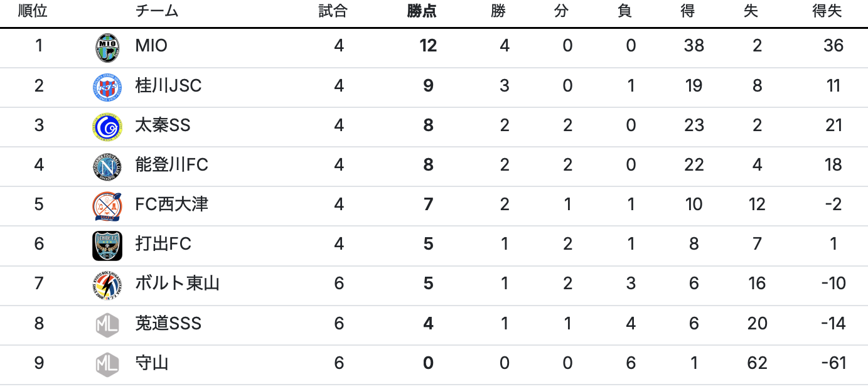Click the 能登川FC team crest
Image resolution: width=868 pixels, height=389 pixels.
[107, 166]
